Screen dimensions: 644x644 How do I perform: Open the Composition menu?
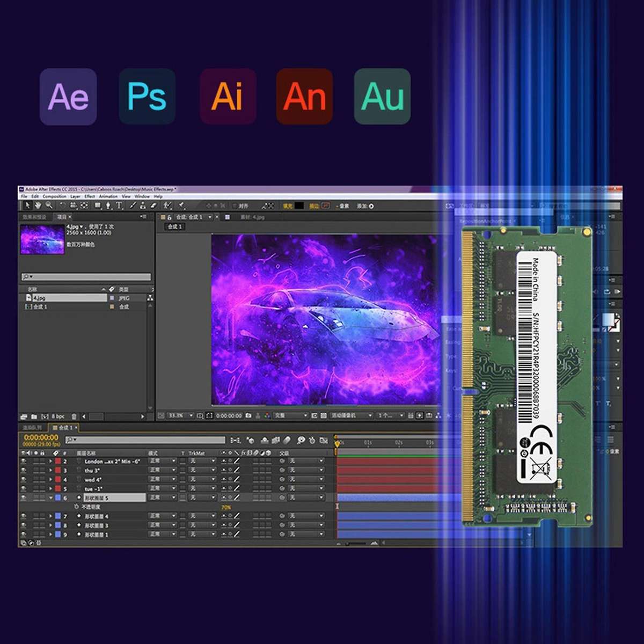54,197
